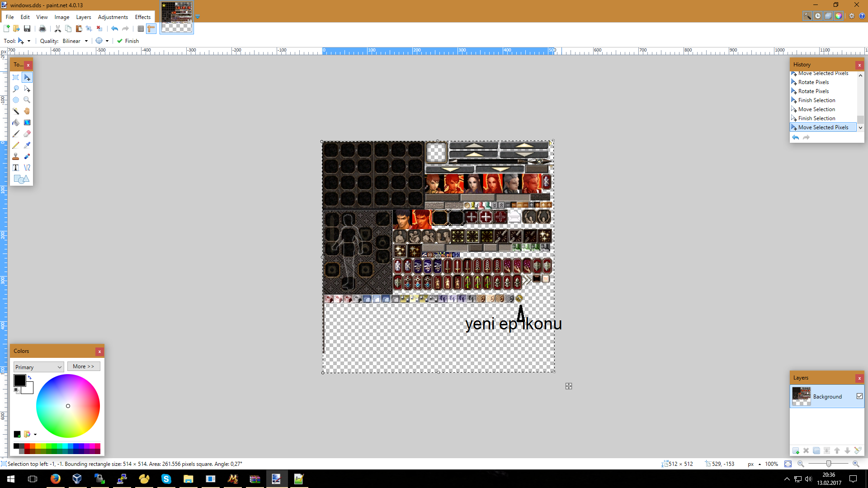Uncheck Background layer visibility checkbox
The height and width of the screenshot is (488, 868).
859,396
